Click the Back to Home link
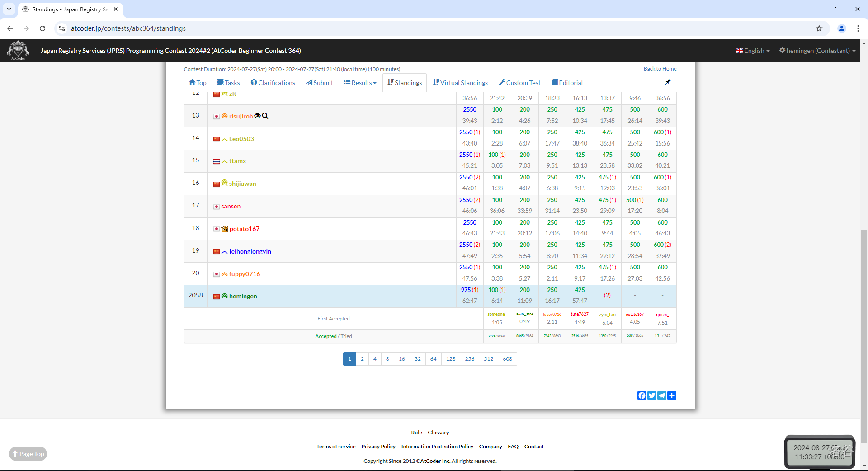Image resolution: width=868 pixels, height=471 pixels. (660, 69)
